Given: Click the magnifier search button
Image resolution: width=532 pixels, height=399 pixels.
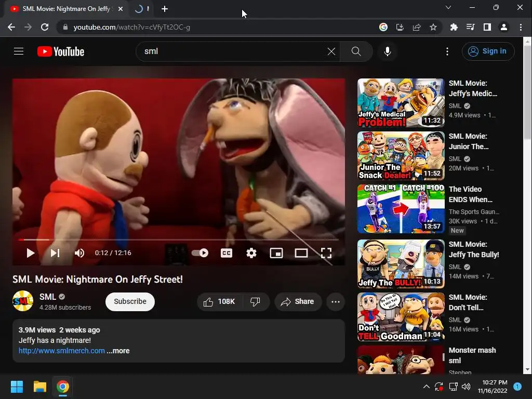Looking at the screenshot, I should 356,51.
